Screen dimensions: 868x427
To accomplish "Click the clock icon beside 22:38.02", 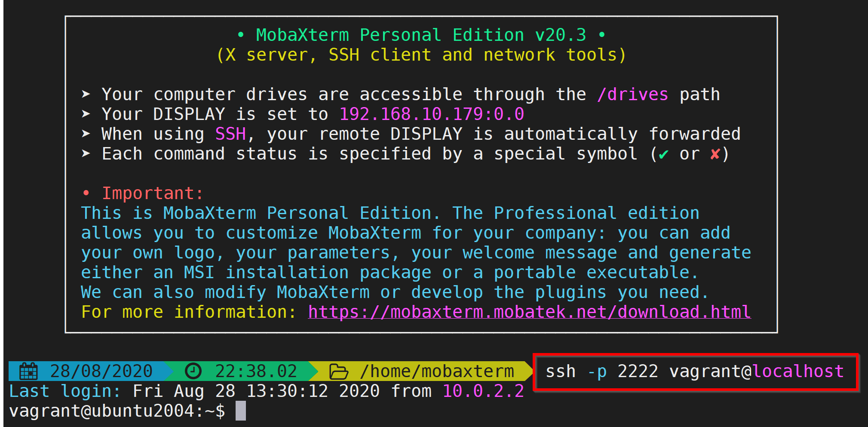I will (x=193, y=371).
